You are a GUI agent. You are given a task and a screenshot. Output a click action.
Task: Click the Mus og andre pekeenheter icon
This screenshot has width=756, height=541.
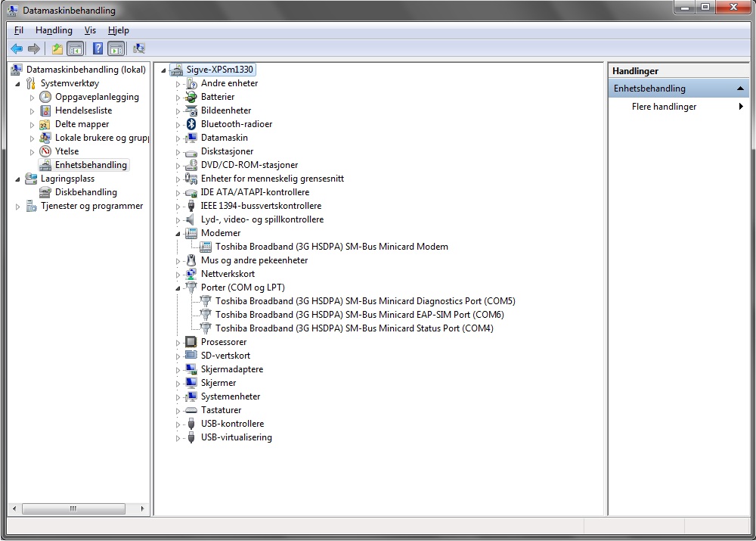click(191, 260)
